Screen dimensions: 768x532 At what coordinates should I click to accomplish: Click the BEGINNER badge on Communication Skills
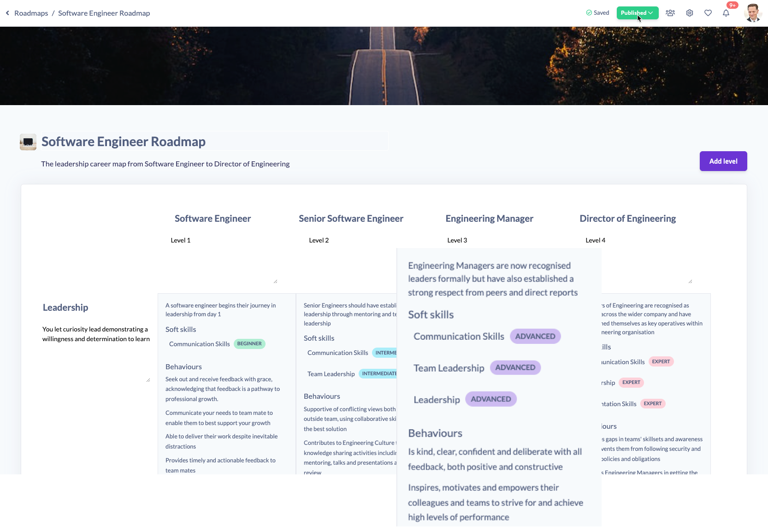249,343
